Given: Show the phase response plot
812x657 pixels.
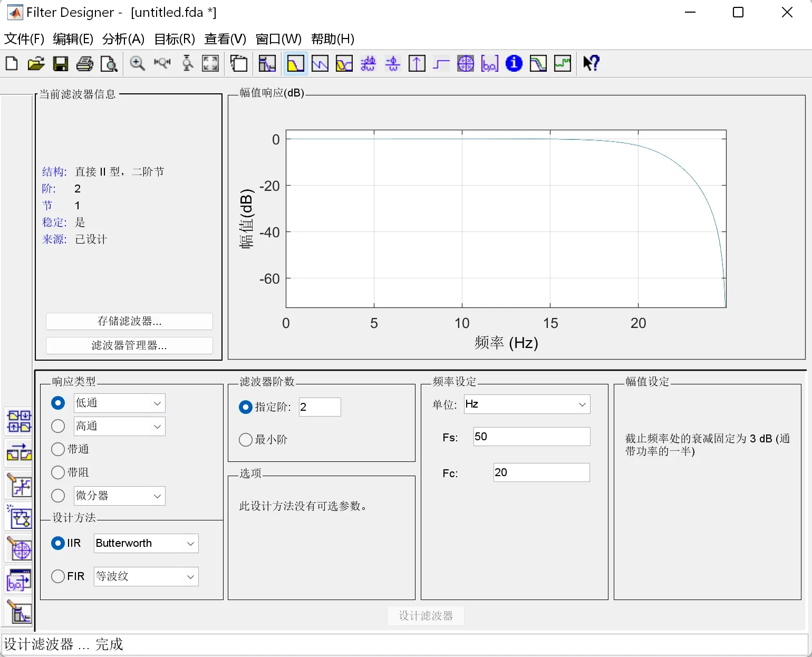Looking at the screenshot, I should 320,64.
